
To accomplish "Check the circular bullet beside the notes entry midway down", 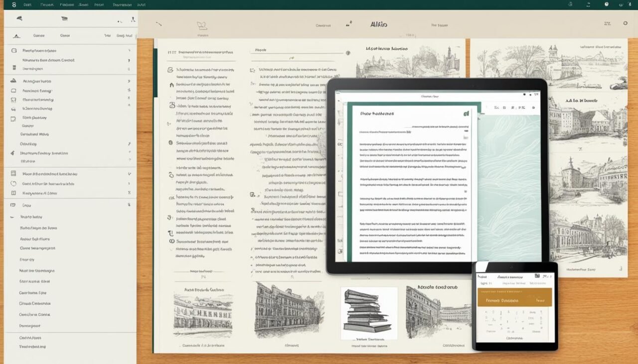I will click(170, 143).
